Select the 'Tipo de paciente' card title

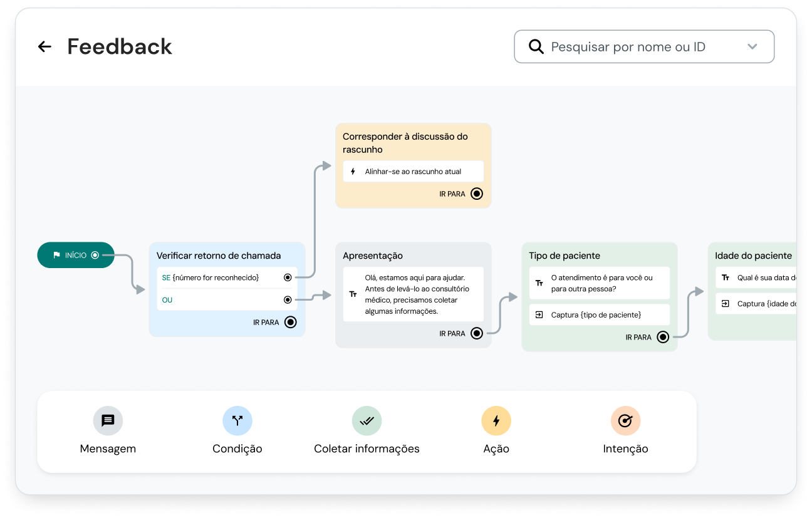tap(565, 256)
